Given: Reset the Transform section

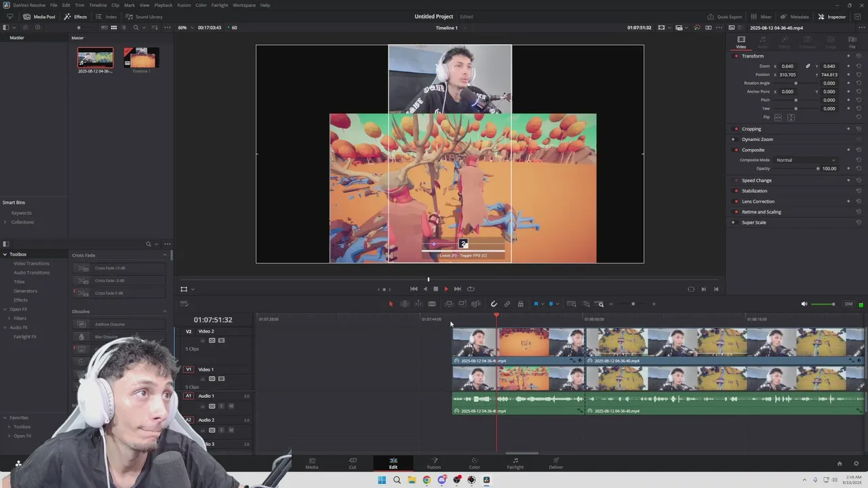Looking at the screenshot, I should pyautogui.click(x=859, y=56).
